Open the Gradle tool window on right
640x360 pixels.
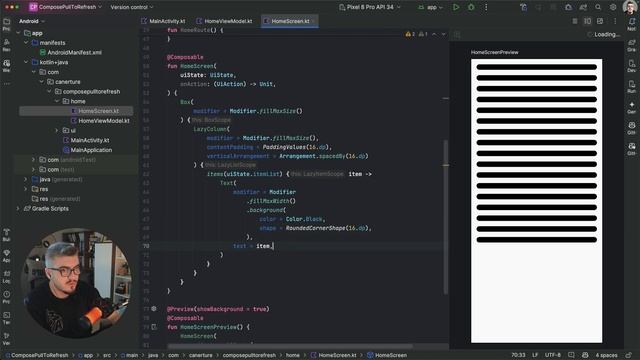tap(631, 45)
